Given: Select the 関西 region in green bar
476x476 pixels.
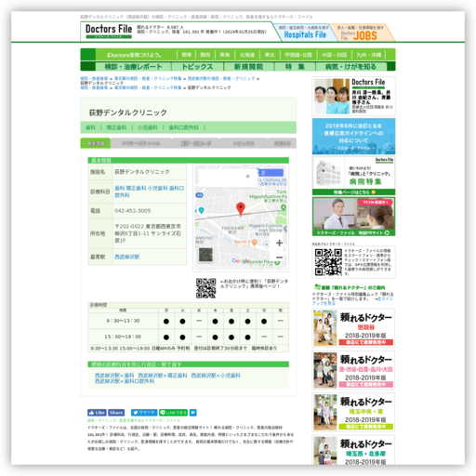Looking at the screenshot, I should click(205, 55).
